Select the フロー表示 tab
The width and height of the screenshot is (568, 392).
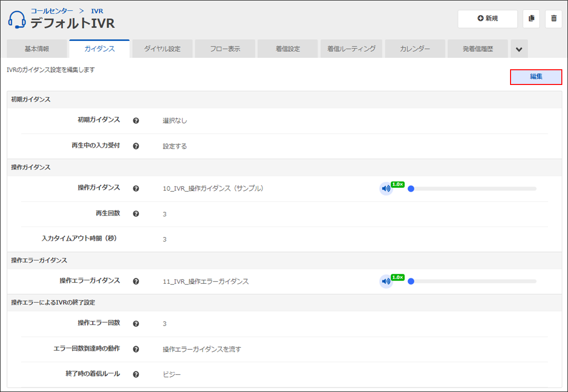[x=225, y=49]
